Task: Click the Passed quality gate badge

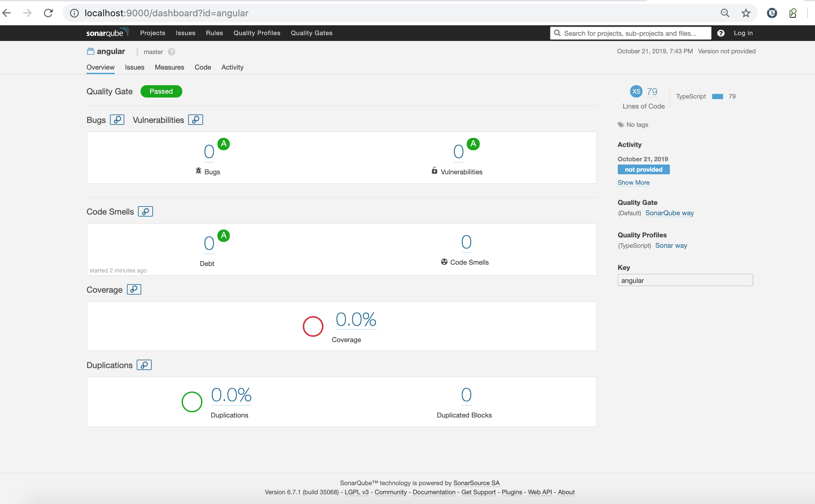Action: pos(161,91)
